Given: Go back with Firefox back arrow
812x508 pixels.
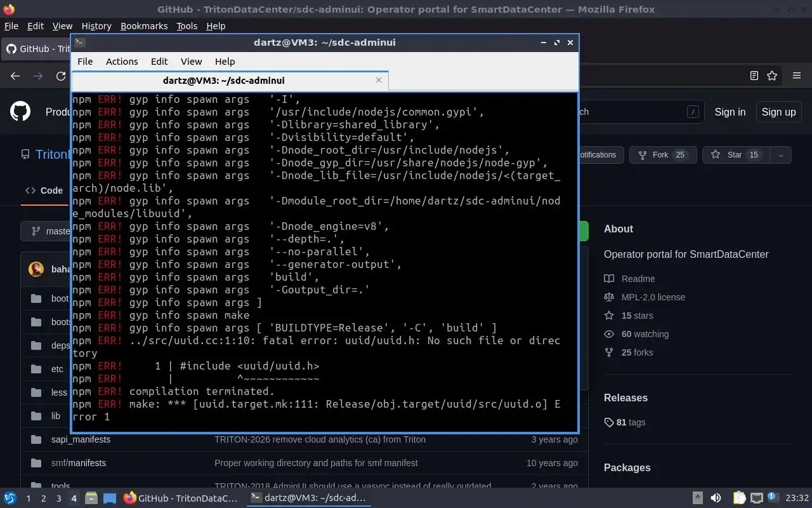Looking at the screenshot, I should [15, 76].
